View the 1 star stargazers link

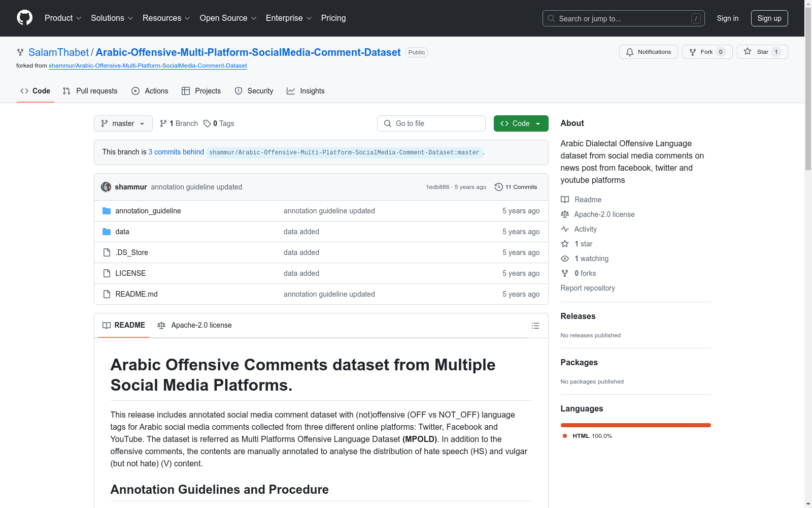pos(577,244)
